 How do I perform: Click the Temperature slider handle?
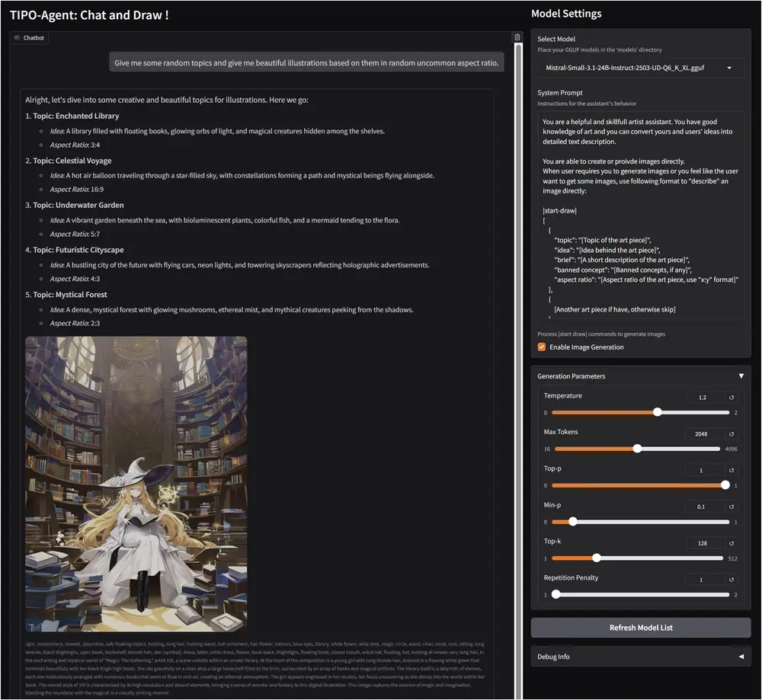(x=658, y=412)
